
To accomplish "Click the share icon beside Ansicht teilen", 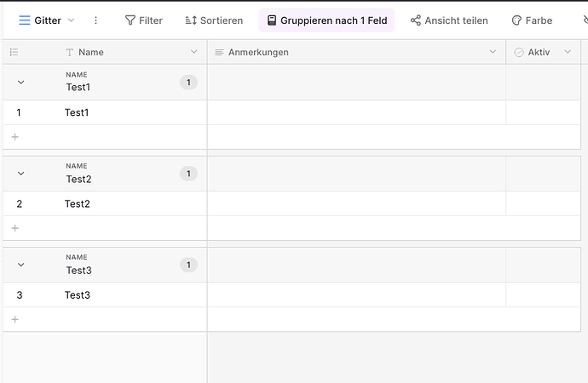I will click(416, 20).
